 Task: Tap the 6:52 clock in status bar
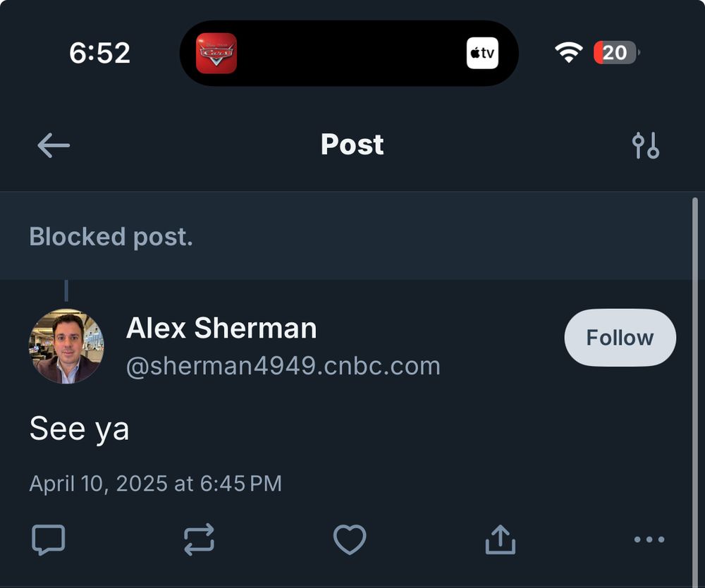99,53
